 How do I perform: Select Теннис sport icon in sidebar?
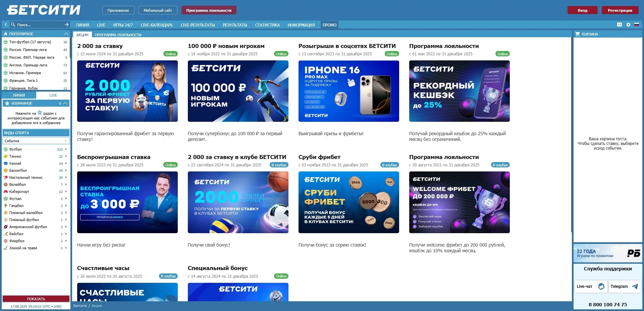[6, 156]
